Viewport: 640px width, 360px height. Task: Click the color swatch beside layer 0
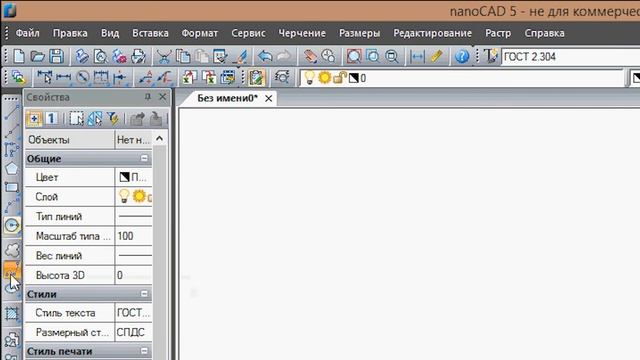coord(353,78)
